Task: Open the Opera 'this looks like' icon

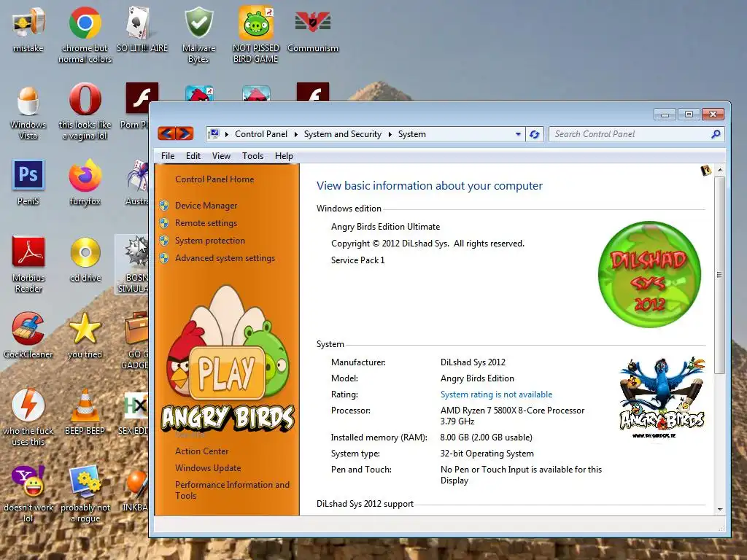Action: click(x=85, y=112)
